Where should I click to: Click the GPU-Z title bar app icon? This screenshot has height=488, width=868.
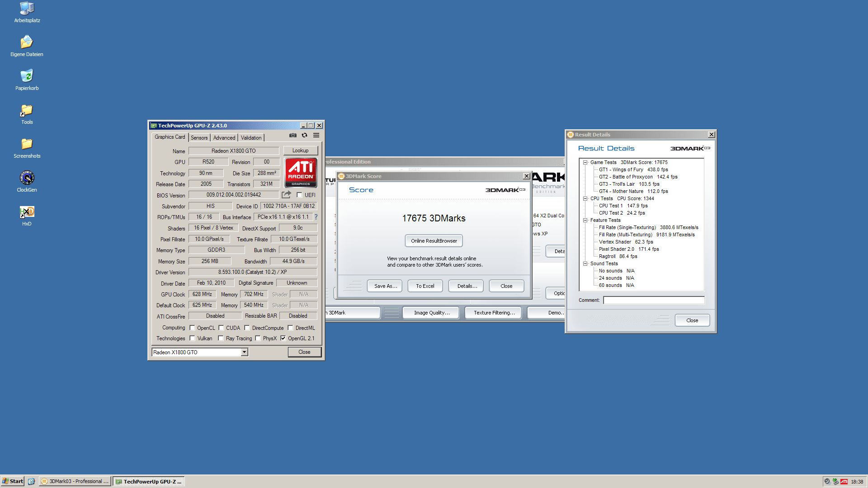(x=154, y=126)
